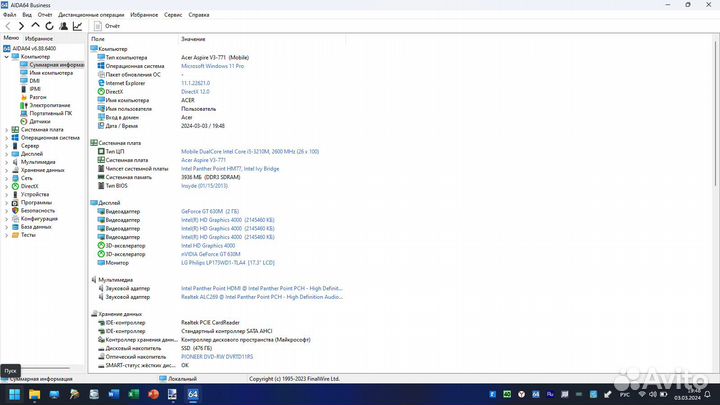720x405 pixels.
Task: Open the Отчёт menu in menu bar
Action: click(45, 15)
